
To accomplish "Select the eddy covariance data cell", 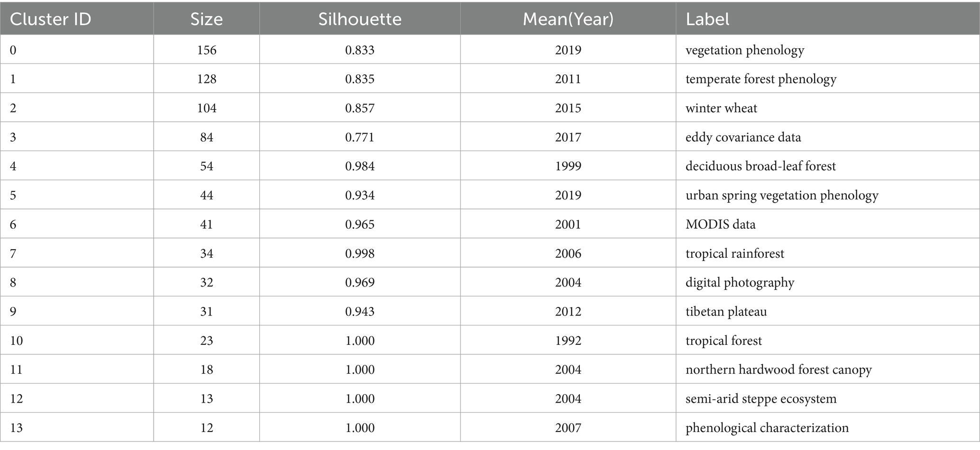I will click(743, 137).
